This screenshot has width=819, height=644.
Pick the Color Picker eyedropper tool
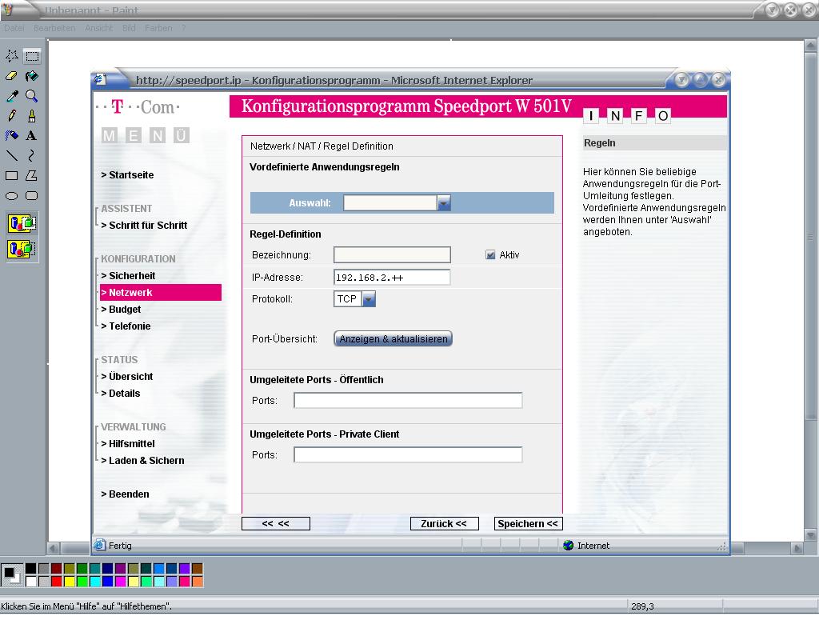click(x=12, y=96)
